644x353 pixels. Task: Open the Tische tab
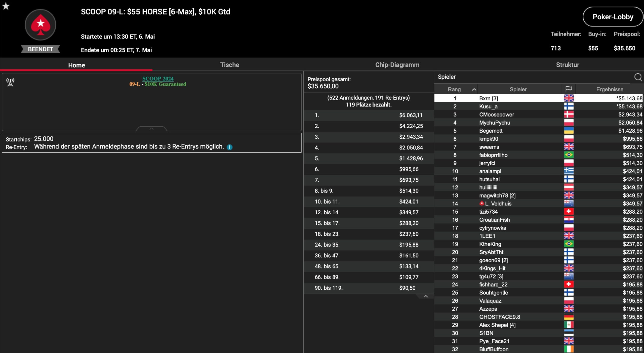click(x=229, y=65)
